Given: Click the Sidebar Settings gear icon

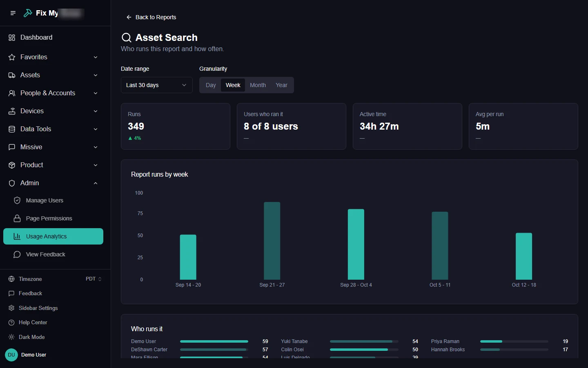Looking at the screenshot, I should click(x=11, y=308).
